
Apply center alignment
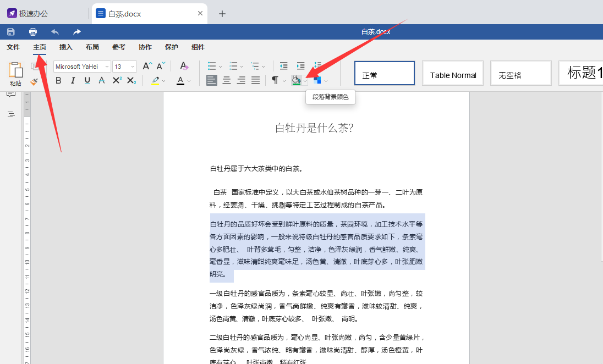click(x=226, y=80)
